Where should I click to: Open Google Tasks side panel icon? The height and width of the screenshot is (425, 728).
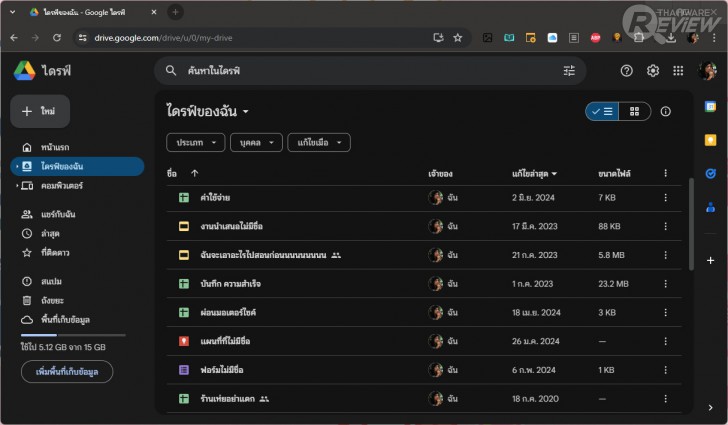pyautogui.click(x=710, y=173)
